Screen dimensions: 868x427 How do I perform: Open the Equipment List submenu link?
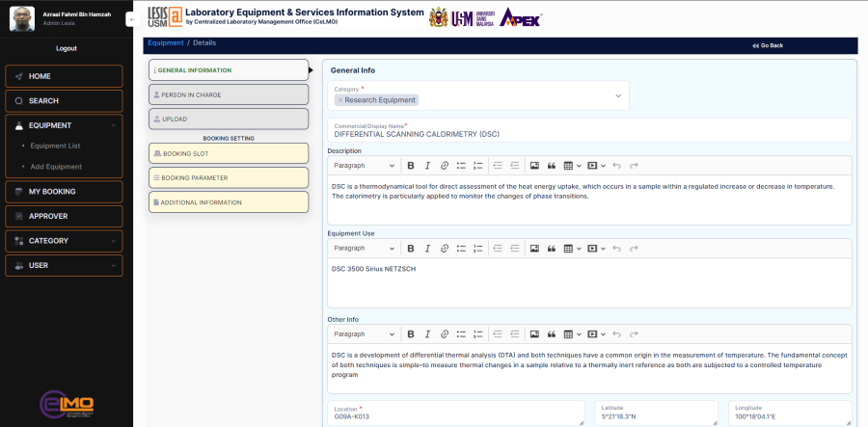coord(55,146)
